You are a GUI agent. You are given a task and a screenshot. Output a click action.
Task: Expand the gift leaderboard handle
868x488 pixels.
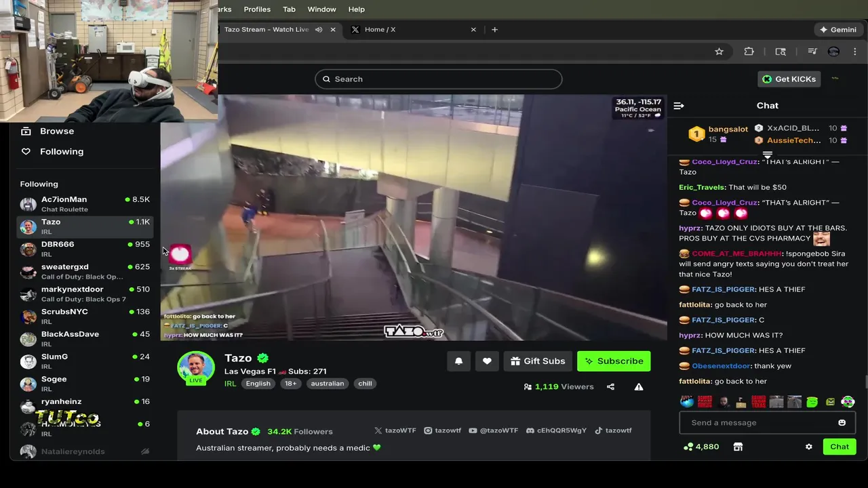pos(767,155)
